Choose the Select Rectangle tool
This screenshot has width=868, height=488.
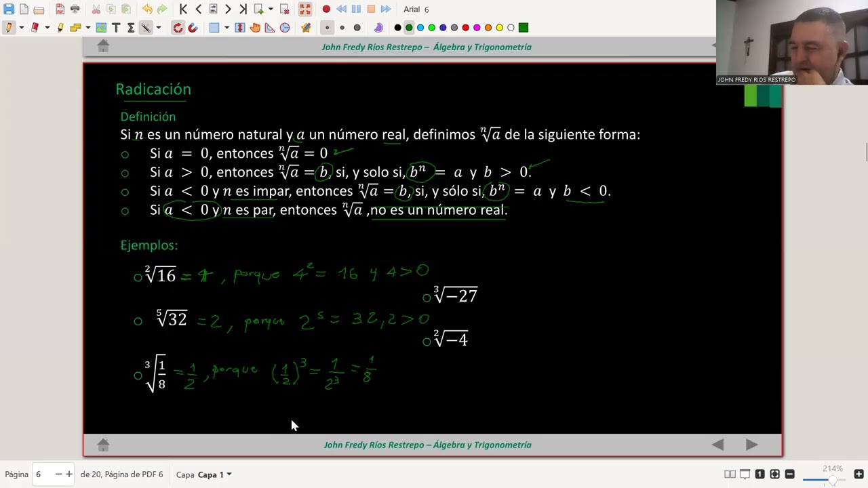pos(214,28)
